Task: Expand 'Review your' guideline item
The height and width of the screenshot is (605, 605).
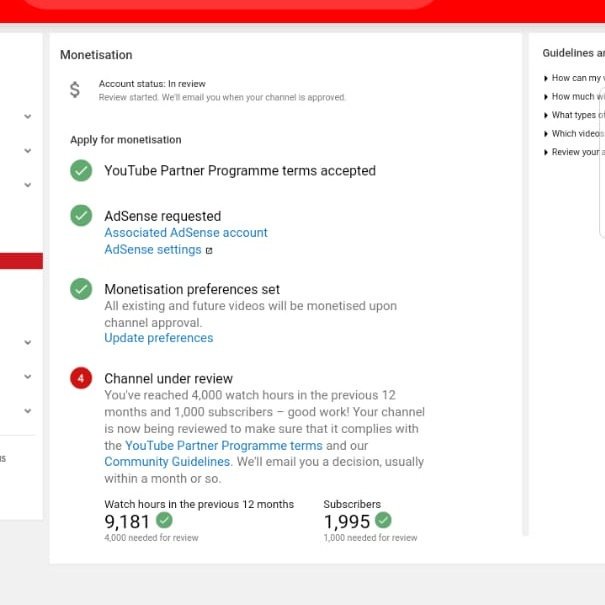Action: 574,152
